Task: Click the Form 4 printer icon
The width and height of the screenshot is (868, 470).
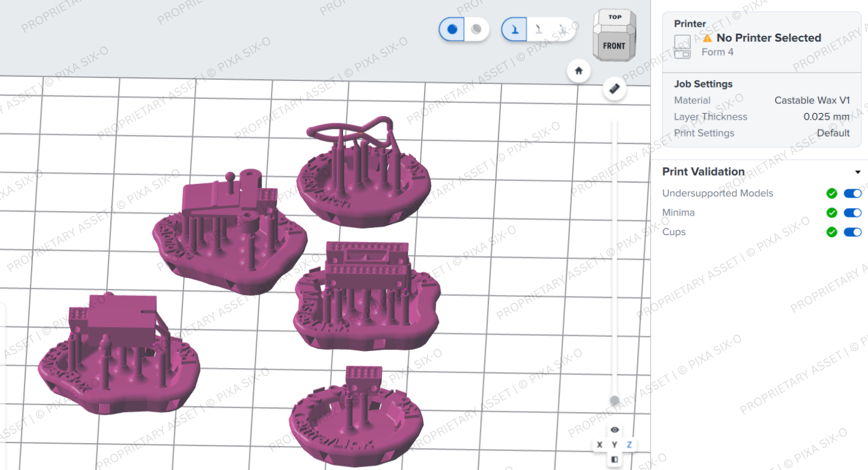Action: tap(682, 46)
